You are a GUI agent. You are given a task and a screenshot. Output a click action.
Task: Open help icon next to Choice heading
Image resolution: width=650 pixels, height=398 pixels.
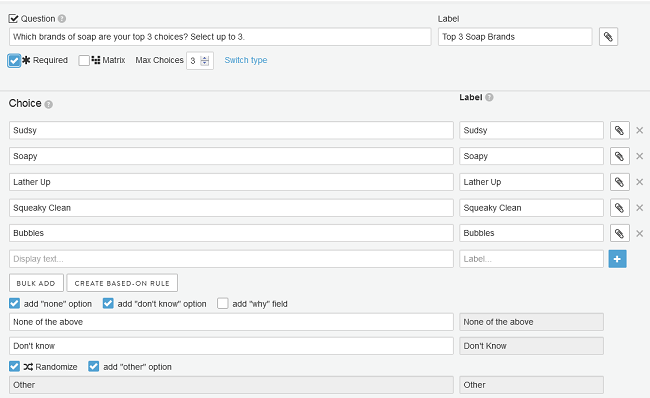tap(49, 104)
